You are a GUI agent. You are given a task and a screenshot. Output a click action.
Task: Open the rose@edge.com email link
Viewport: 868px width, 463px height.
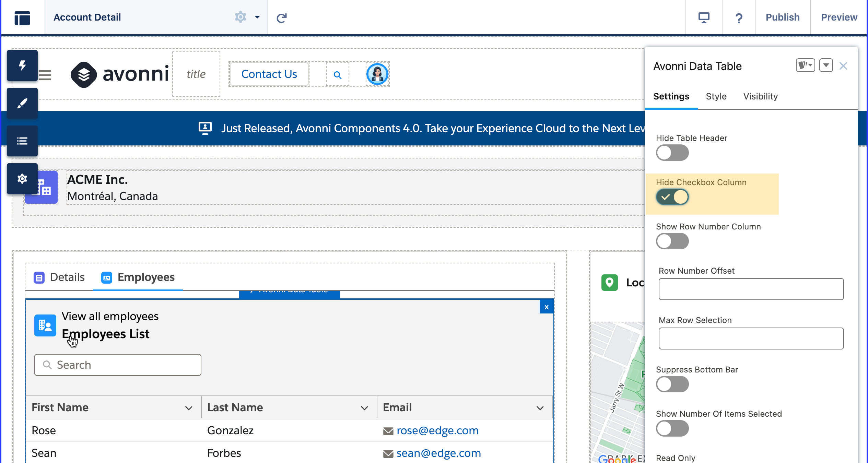click(437, 431)
